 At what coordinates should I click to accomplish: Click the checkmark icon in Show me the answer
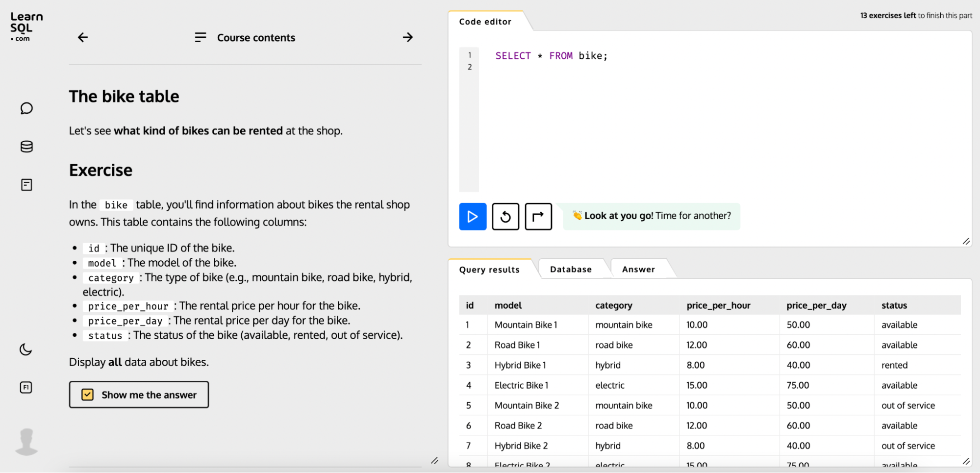(x=88, y=395)
